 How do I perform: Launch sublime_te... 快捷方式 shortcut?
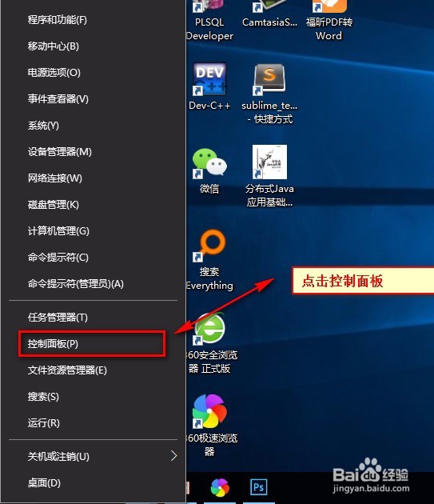tap(269, 94)
